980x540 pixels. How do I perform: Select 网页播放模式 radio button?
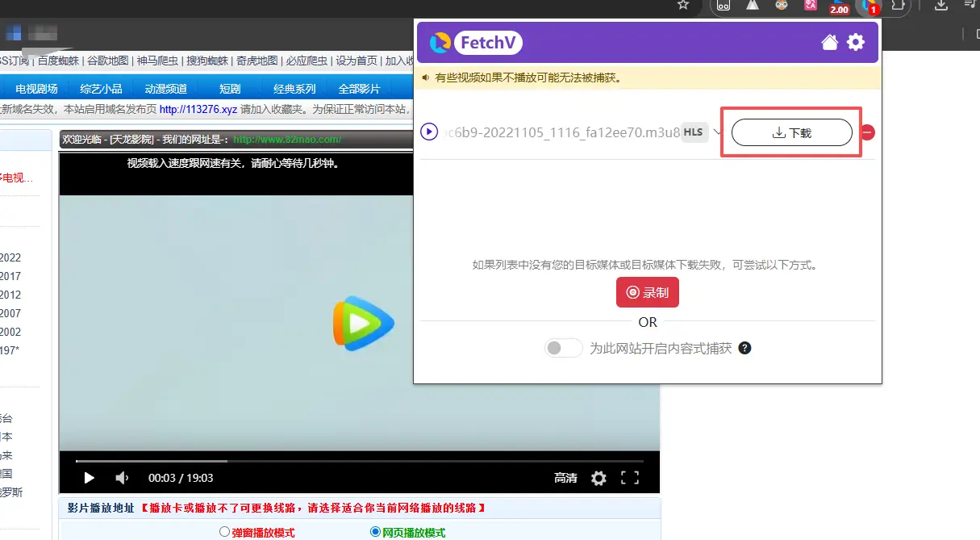(375, 532)
